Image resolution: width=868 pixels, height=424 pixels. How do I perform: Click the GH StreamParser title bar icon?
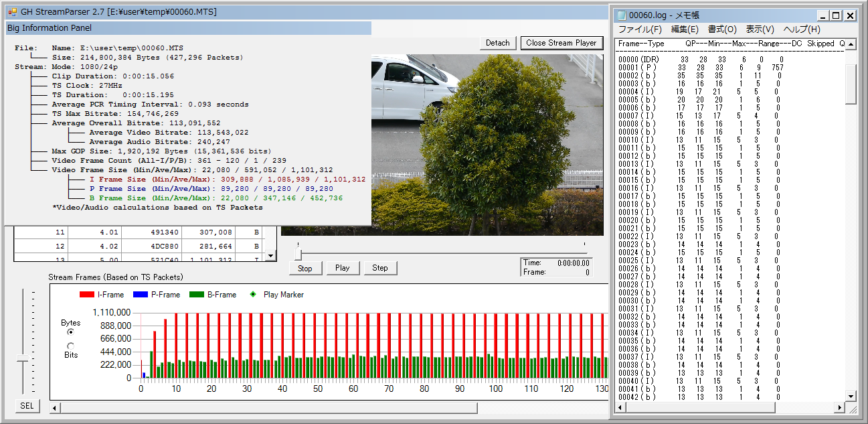12,12
